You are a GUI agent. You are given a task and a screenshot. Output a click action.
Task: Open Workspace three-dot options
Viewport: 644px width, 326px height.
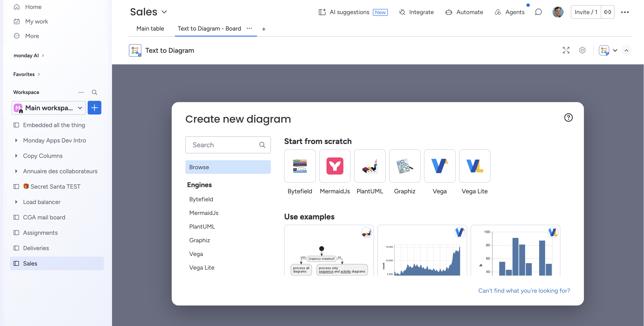(81, 92)
